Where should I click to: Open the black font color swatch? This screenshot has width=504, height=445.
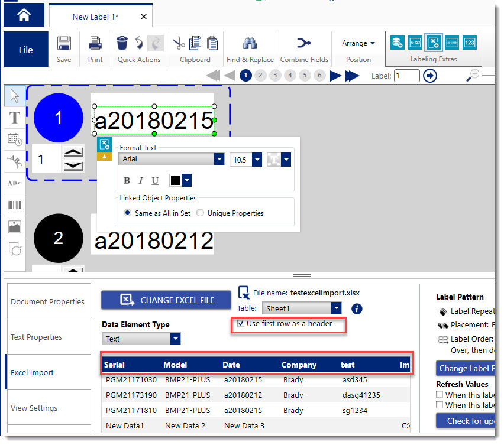point(180,180)
